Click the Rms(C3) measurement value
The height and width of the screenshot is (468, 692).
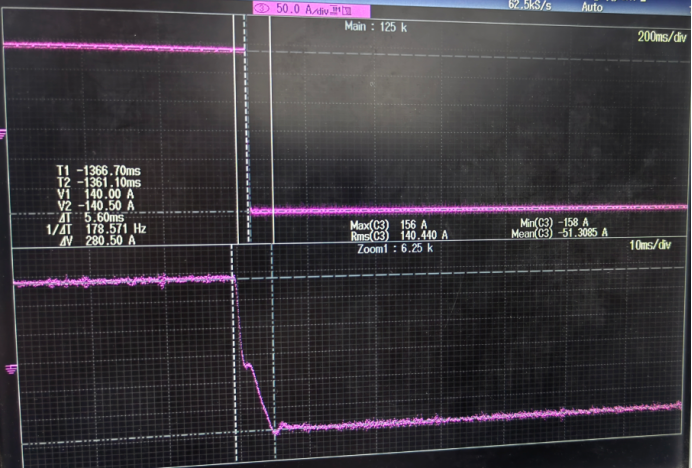[399, 235]
